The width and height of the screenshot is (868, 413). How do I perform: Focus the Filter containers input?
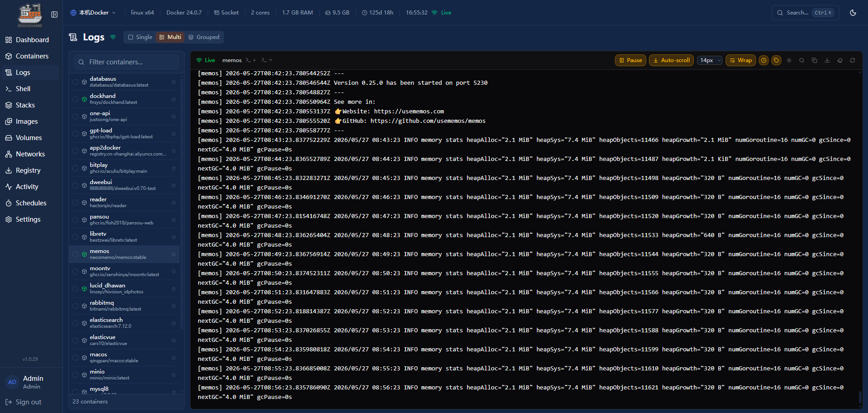coord(127,62)
